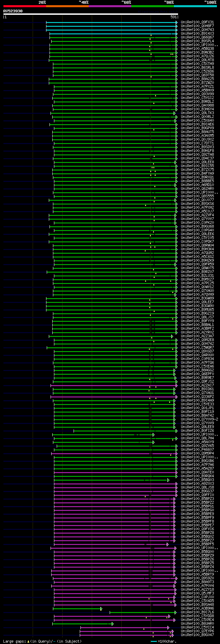Select the UniRef100_Q9LMT8 label

coord(197,60)
